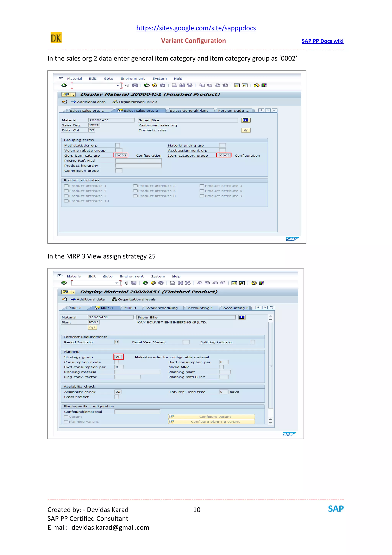Switch to MRP 4 tab

(x=130, y=308)
